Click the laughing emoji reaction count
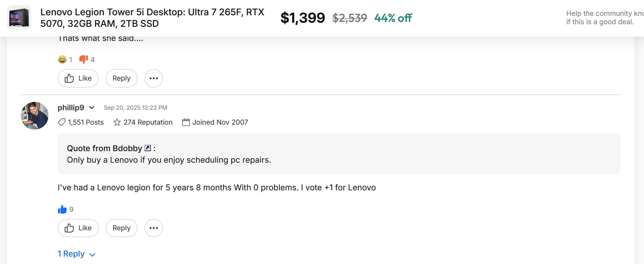Screen dimensions: 644x264 click(70, 60)
